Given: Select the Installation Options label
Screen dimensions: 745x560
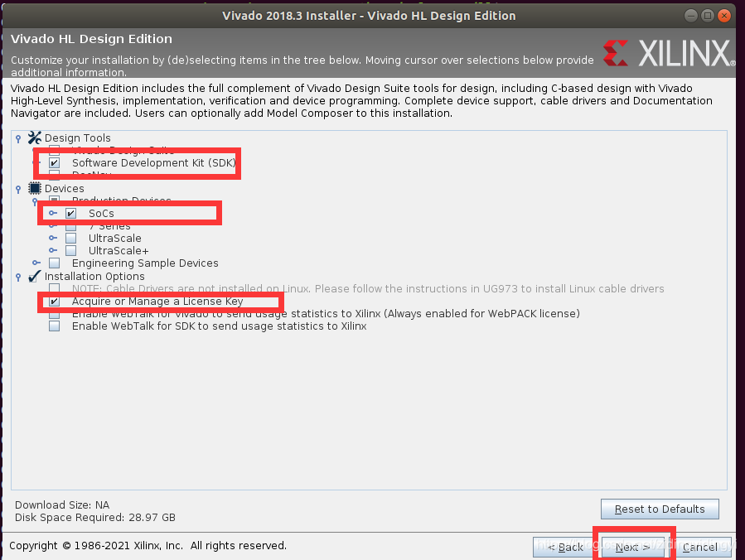Looking at the screenshot, I should point(94,276).
